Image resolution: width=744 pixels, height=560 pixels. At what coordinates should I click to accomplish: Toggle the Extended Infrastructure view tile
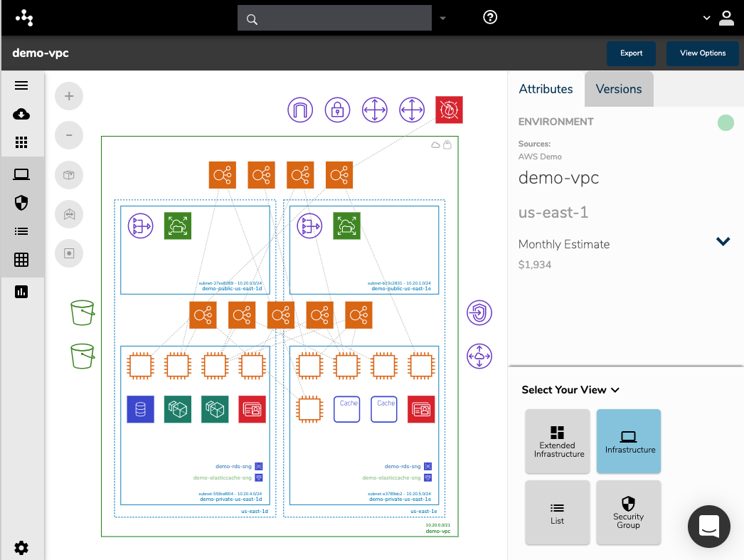(x=558, y=441)
